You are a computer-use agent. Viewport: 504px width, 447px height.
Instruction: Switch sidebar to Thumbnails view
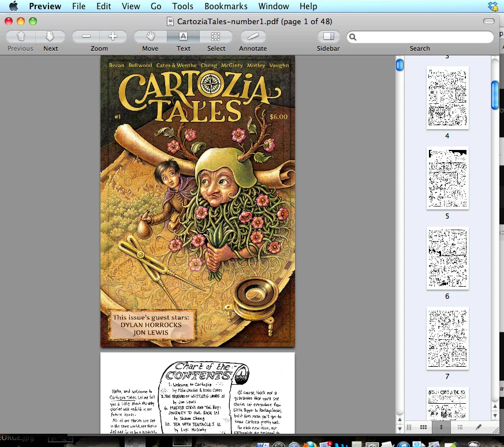point(441,427)
